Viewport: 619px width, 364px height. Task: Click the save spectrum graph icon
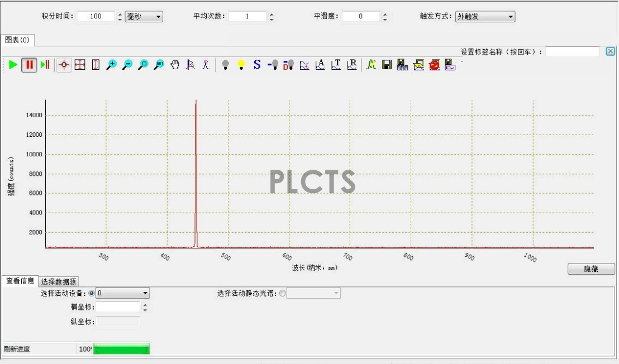coord(450,65)
